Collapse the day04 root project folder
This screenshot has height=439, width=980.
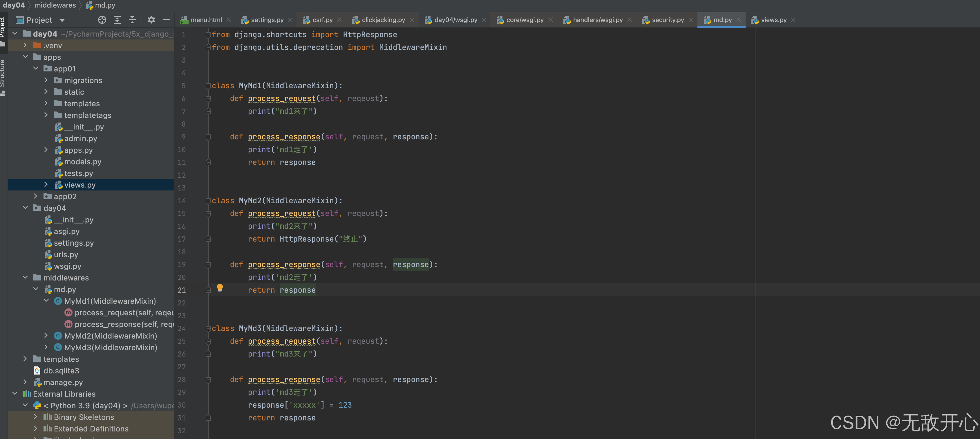15,33
